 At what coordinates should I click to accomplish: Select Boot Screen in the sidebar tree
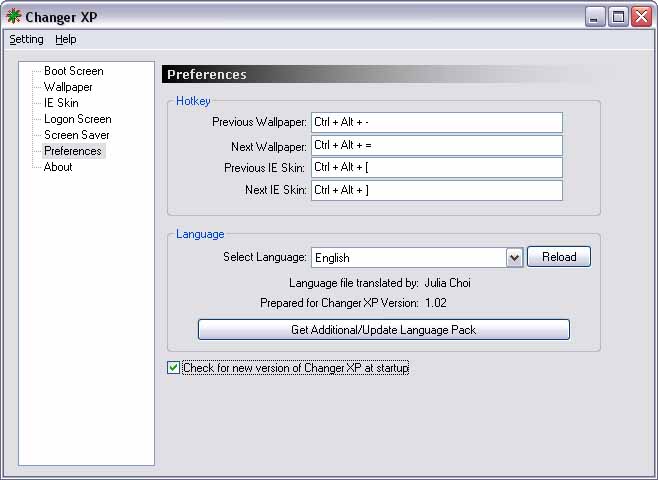(x=73, y=71)
